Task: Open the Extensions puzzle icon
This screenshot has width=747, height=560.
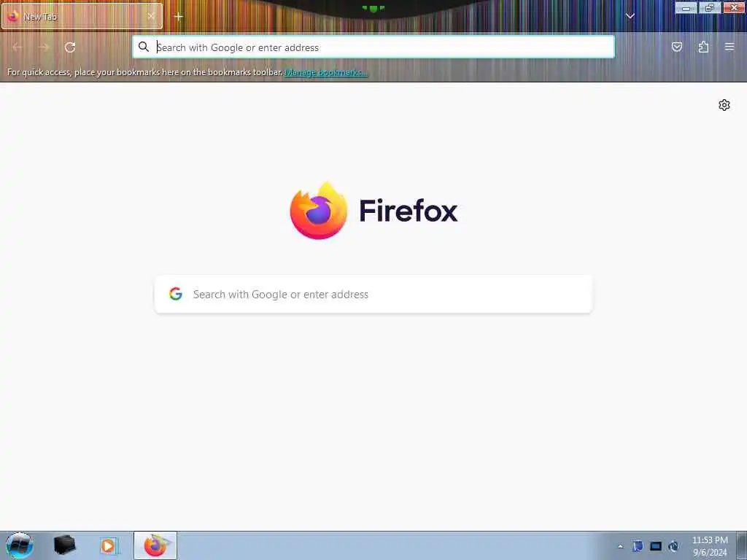Action: pyautogui.click(x=703, y=47)
